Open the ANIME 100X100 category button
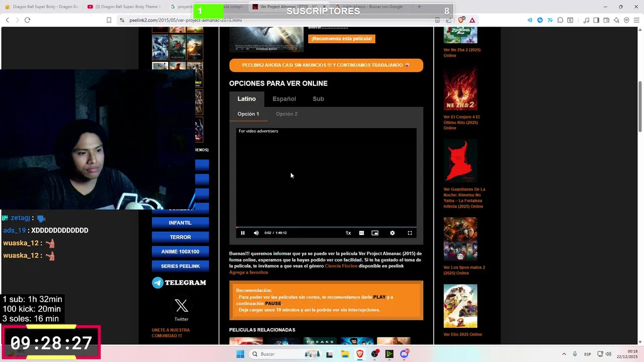Image resolution: width=644 pixels, height=362 pixels. pos(180,251)
